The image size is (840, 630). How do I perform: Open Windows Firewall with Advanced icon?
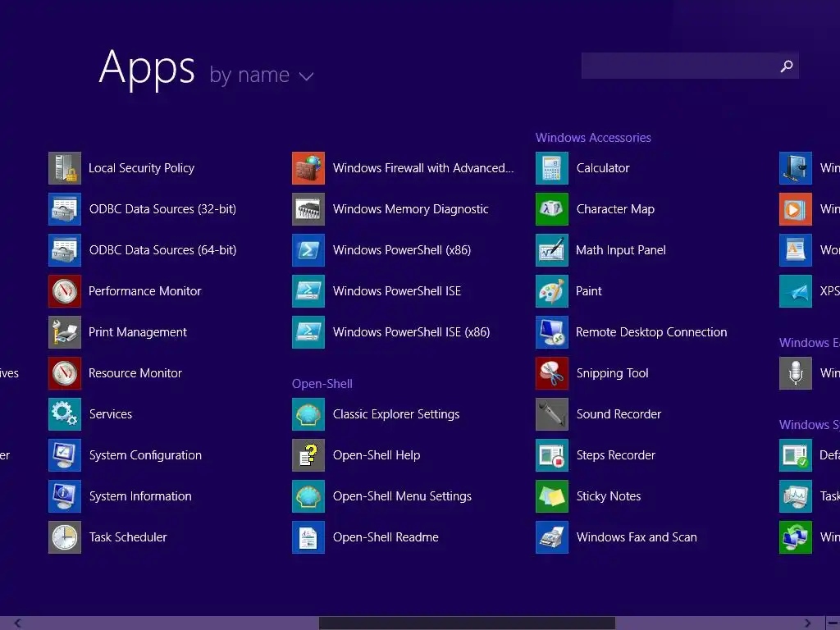click(x=308, y=168)
